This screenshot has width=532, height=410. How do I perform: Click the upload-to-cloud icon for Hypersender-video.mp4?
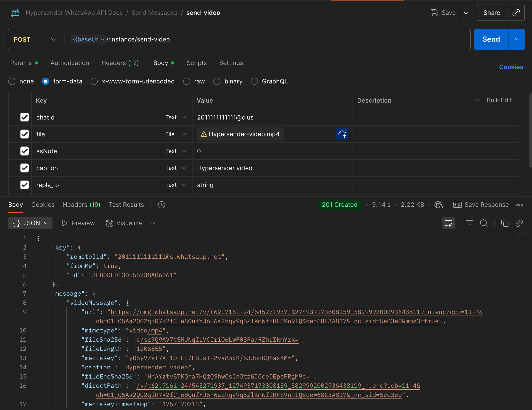pos(342,134)
